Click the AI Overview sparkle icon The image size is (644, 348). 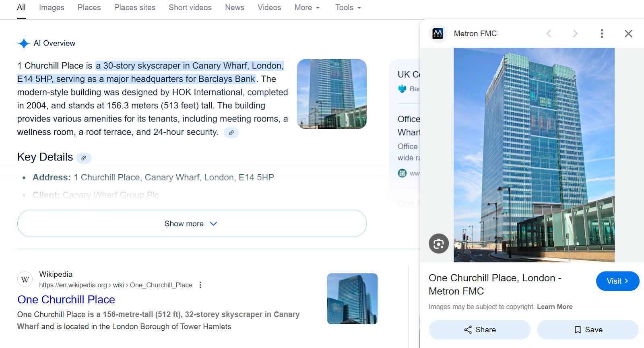24,43
